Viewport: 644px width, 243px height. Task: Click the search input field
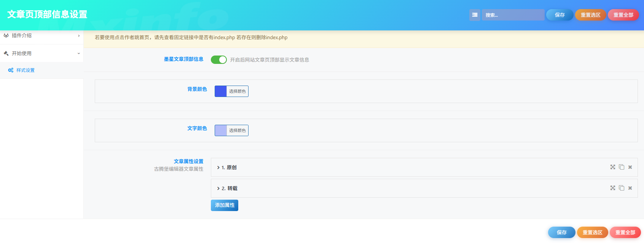(513, 15)
